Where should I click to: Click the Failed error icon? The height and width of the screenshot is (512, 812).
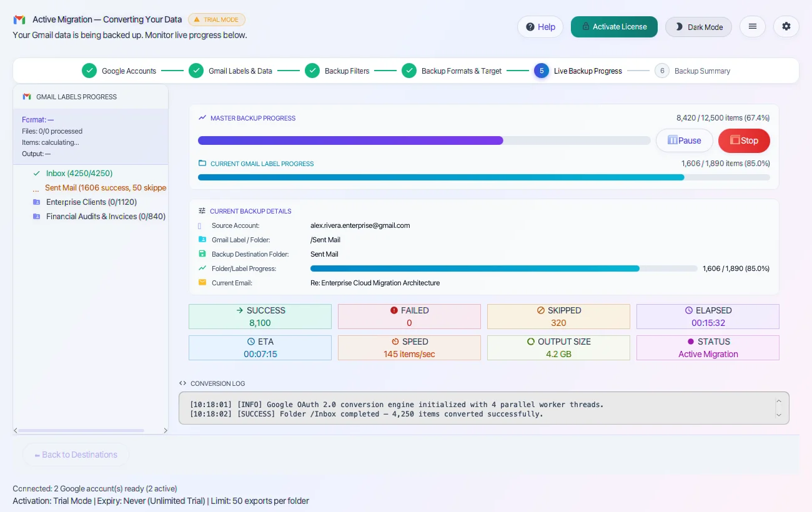tap(394, 310)
